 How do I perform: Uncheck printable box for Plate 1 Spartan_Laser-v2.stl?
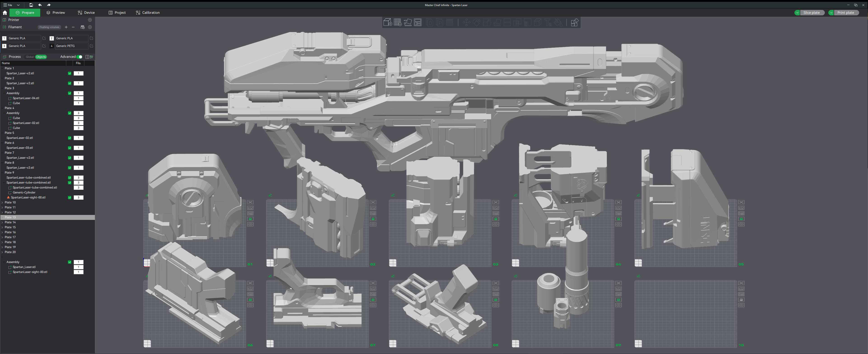point(70,73)
